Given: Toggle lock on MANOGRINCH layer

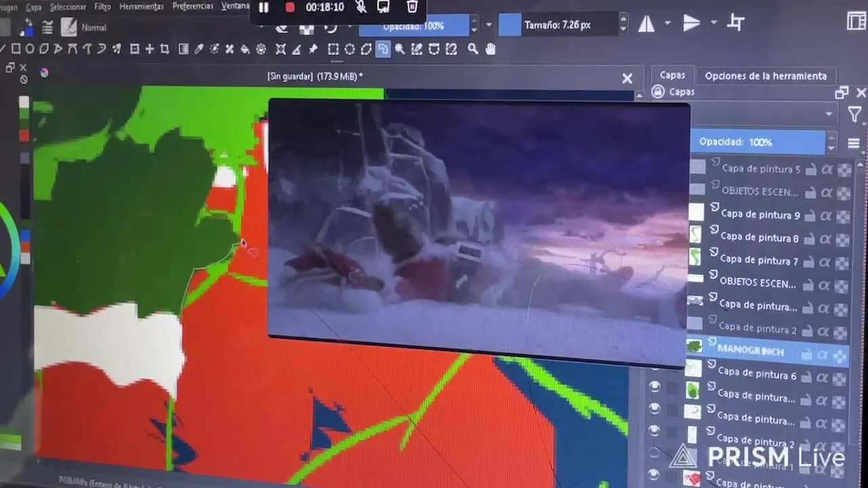Looking at the screenshot, I should pyautogui.click(x=807, y=354).
